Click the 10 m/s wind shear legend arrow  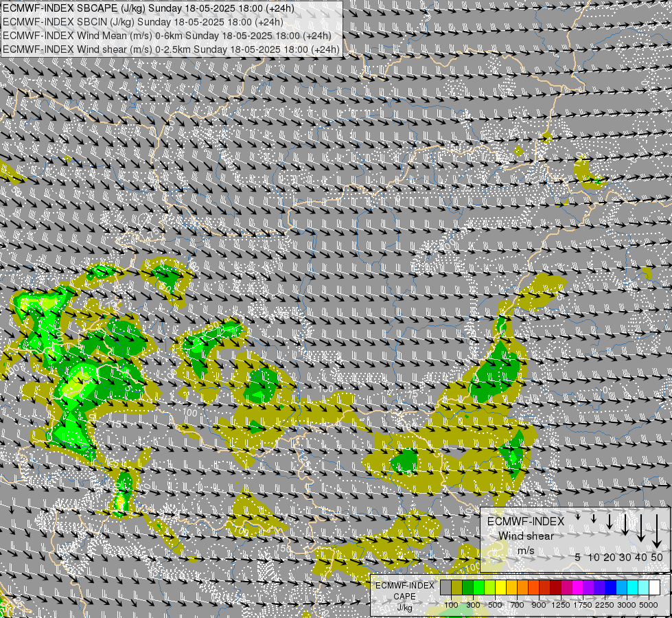click(594, 518)
